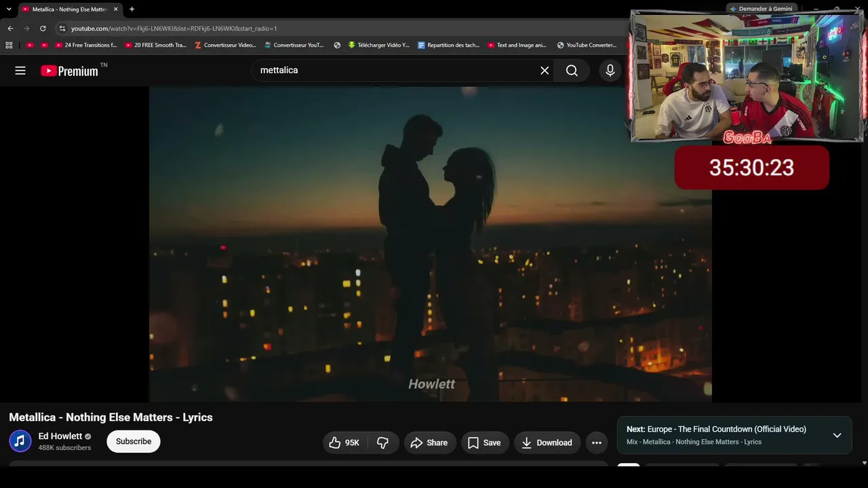Click 'Demander à Gemini' button
This screenshot has width=868, height=488.
(761, 9)
